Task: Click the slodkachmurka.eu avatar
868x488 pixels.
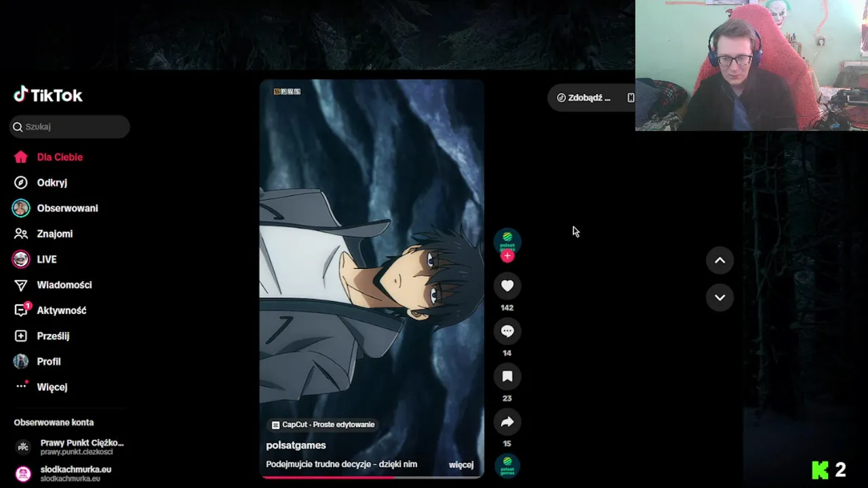Action: point(23,473)
